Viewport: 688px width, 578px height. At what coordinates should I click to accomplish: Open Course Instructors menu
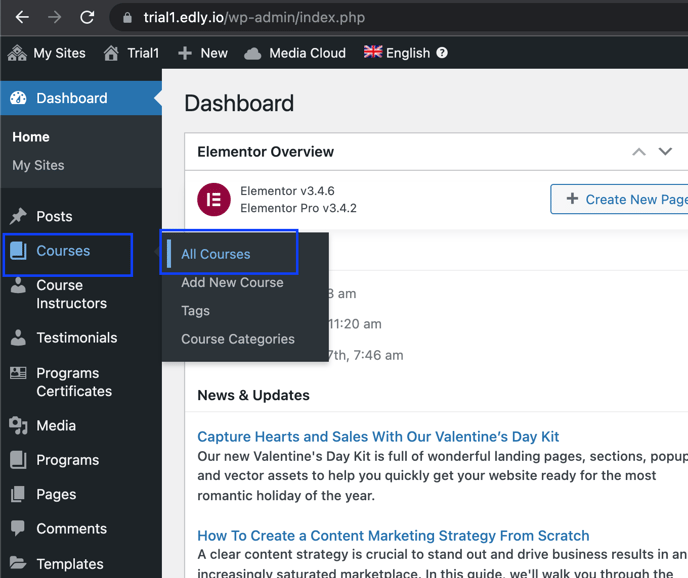click(72, 294)
